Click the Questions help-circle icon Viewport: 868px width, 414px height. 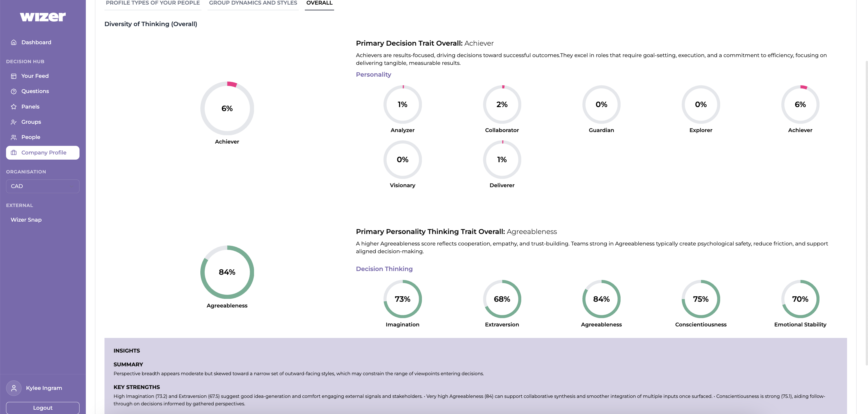[13, 91]
